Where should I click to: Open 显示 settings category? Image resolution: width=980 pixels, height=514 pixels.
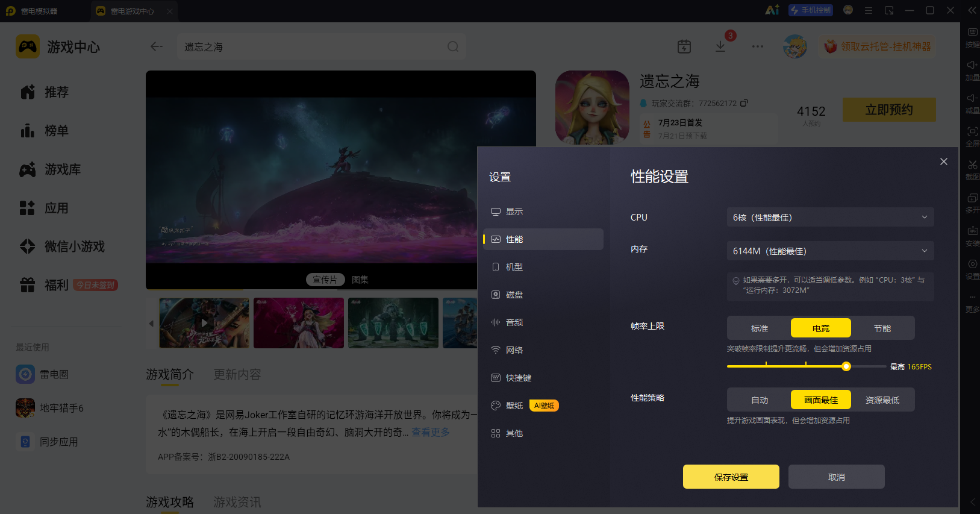543,212
